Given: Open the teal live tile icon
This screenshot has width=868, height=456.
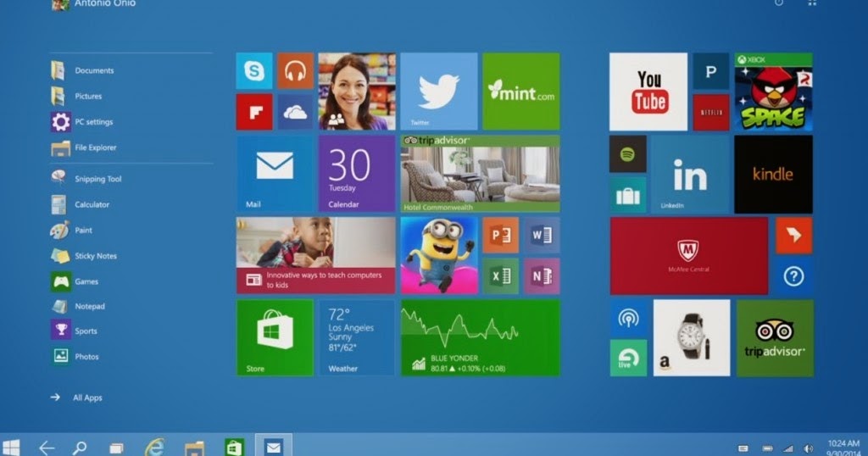Looking at the screenshot, I should coord(628,359).
